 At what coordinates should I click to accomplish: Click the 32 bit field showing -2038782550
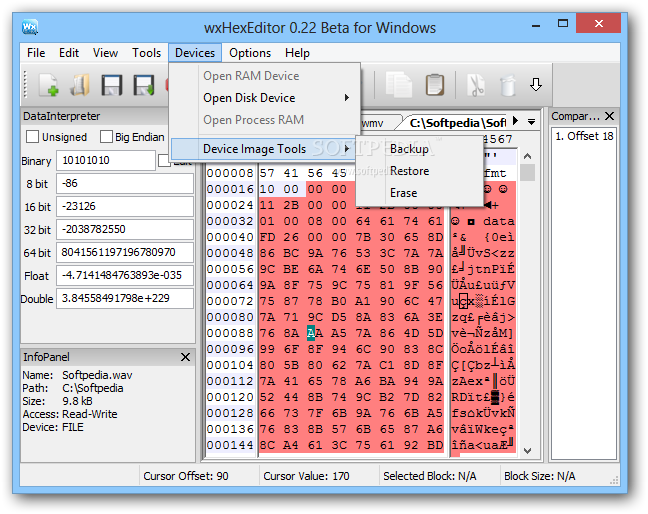pos(125,229)
